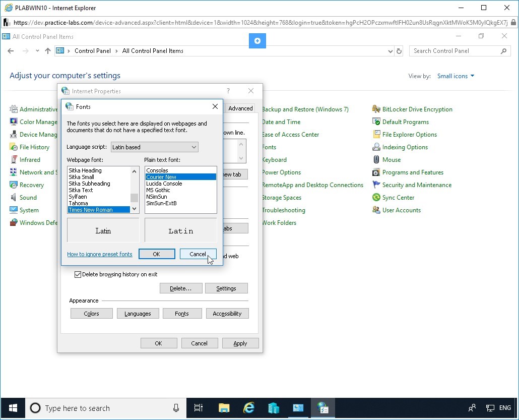Open the User Accounts icon

click(x=376, y=210)
